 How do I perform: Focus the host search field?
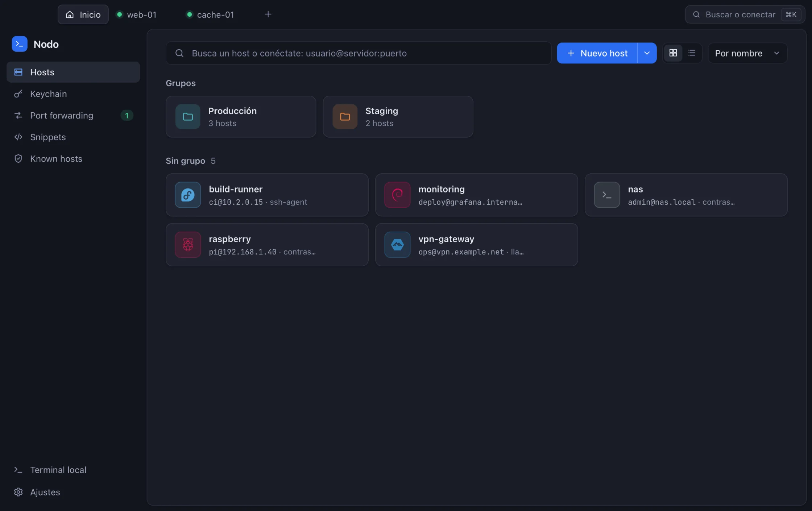[359, 53]
